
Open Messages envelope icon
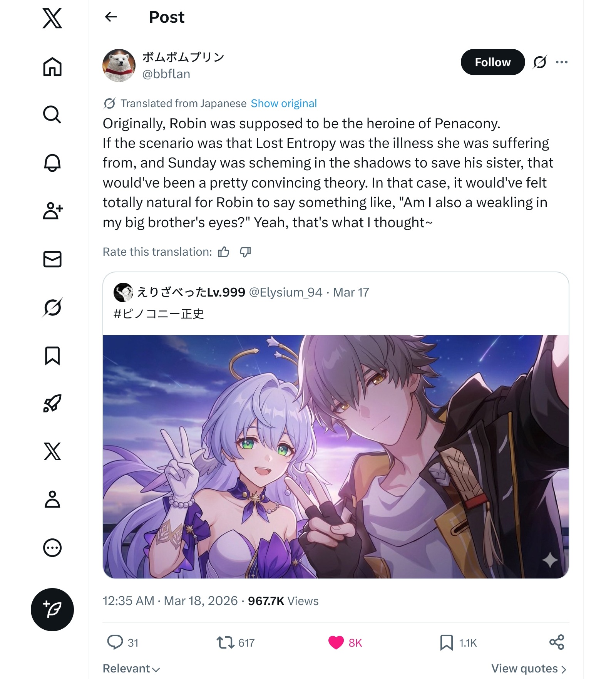point(52,259)
